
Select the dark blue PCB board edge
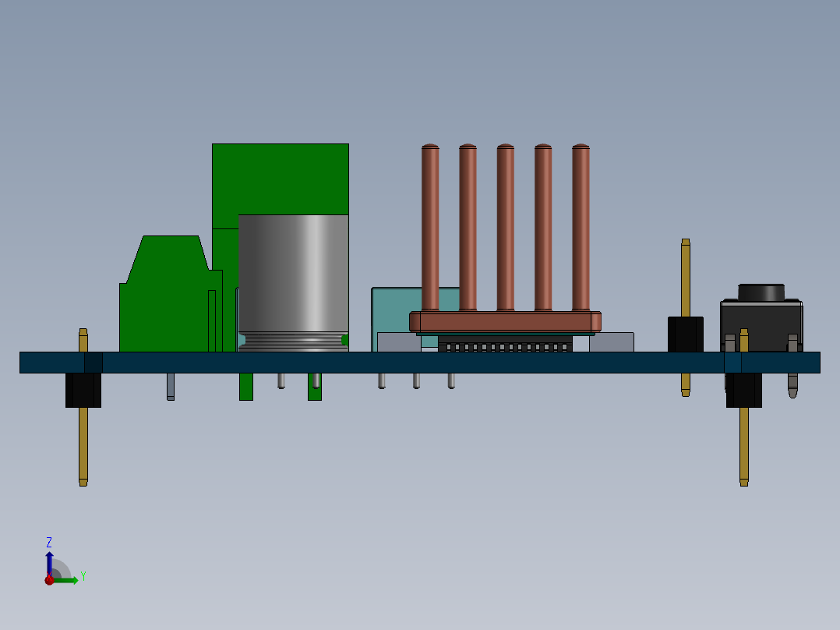point(419,363)
